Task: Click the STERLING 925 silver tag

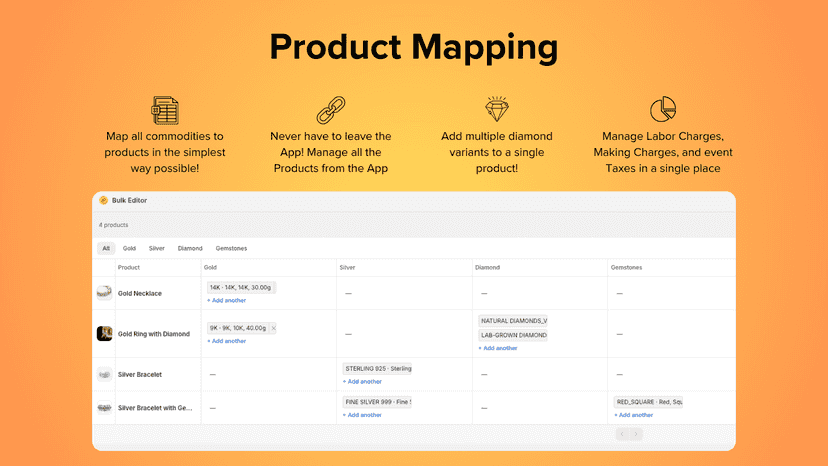Action: pyautogui.click(x=377, y=368)
